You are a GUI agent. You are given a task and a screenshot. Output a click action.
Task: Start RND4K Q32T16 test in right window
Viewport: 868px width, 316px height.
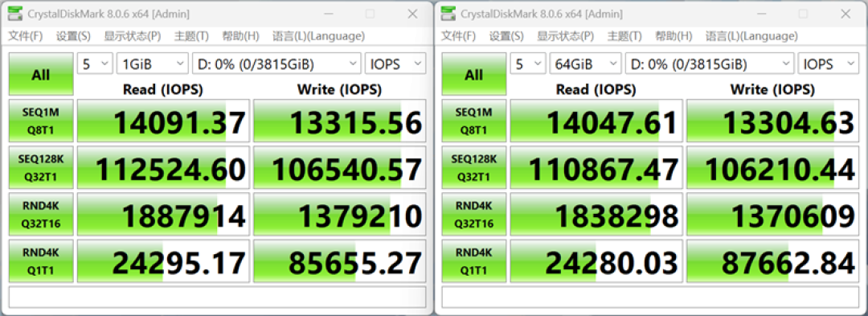pos(474,215)
